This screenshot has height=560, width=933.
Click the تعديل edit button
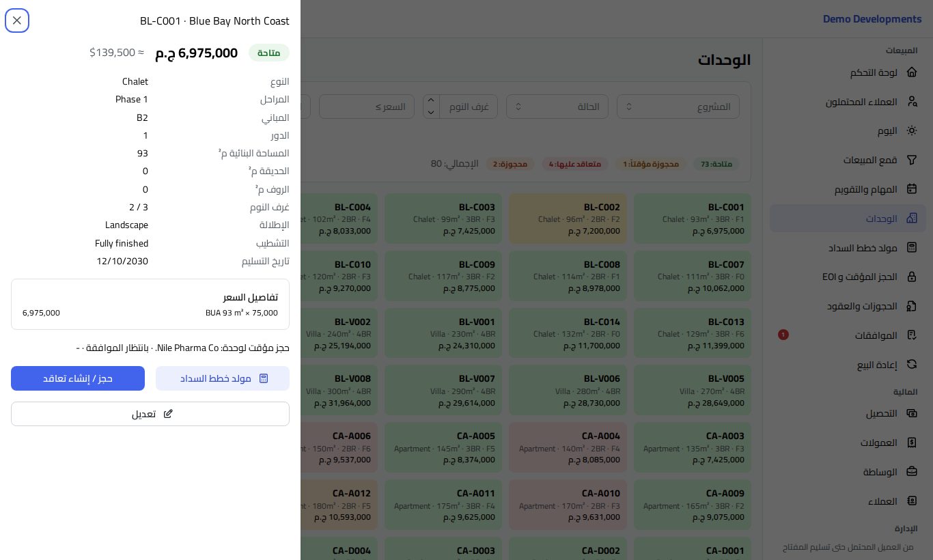150,414
